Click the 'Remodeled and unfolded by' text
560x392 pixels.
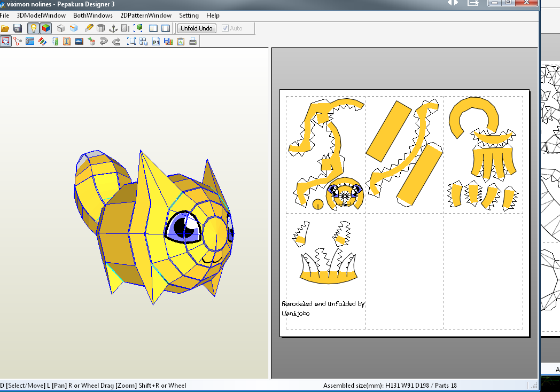[323, 303]
